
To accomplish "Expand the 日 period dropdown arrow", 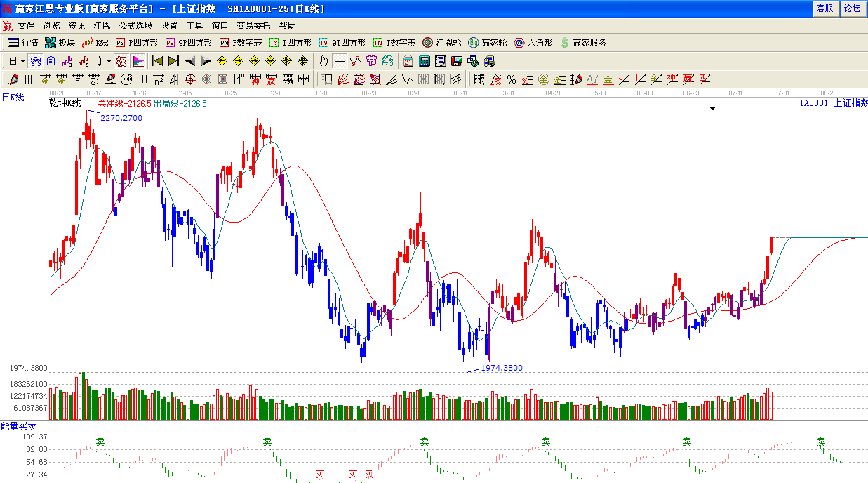I will [22, 61].
